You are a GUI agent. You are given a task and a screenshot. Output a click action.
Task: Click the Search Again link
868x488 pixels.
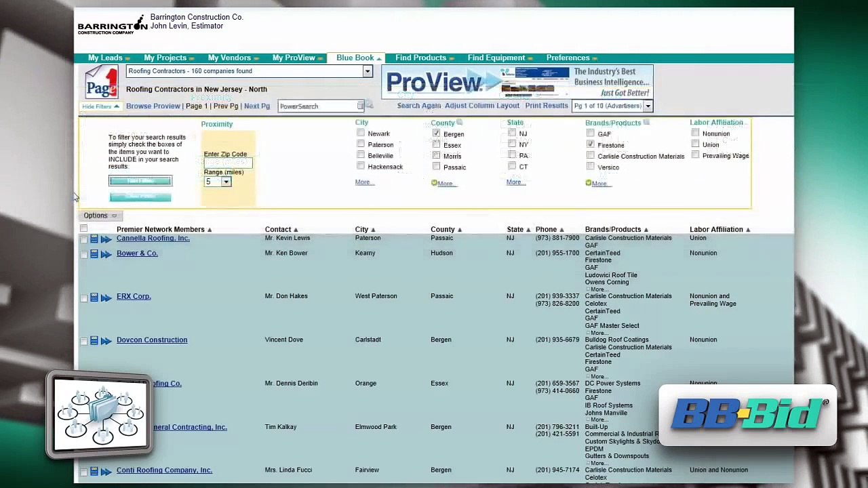419,106
